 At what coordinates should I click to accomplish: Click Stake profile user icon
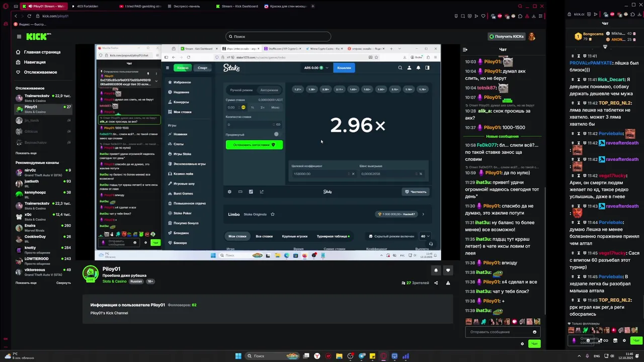[409, 68]
